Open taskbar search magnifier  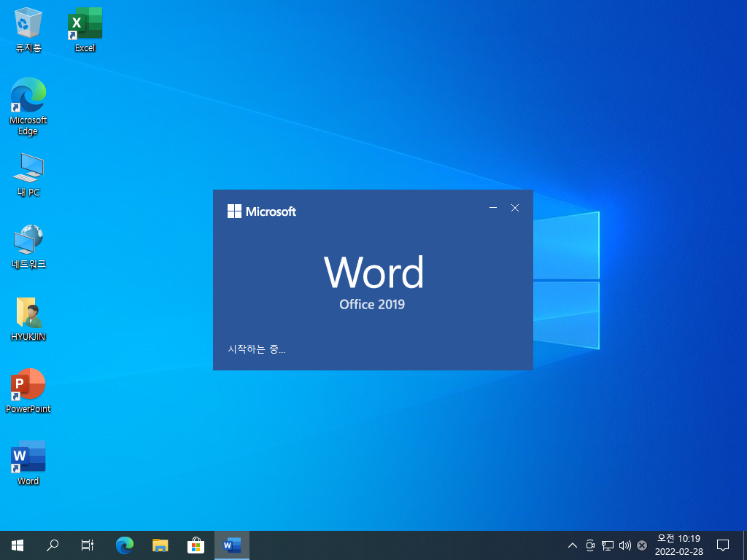point(53,545)
